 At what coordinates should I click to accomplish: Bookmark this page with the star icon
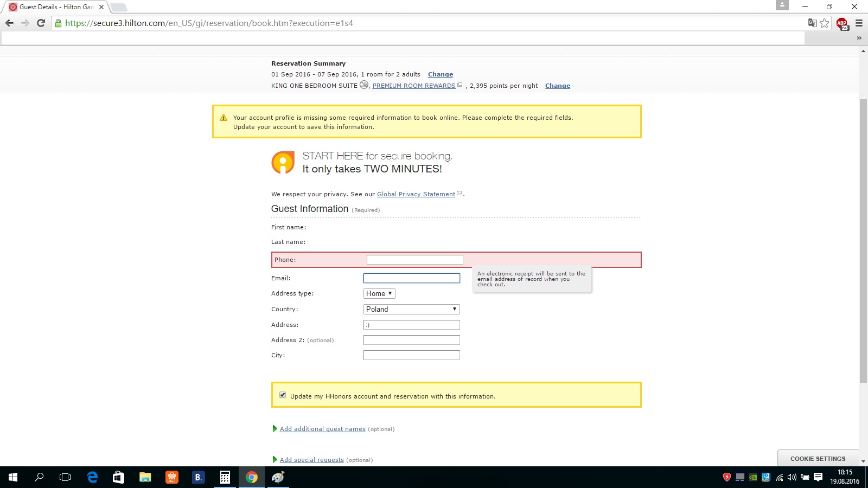click(x=825, y=23)
